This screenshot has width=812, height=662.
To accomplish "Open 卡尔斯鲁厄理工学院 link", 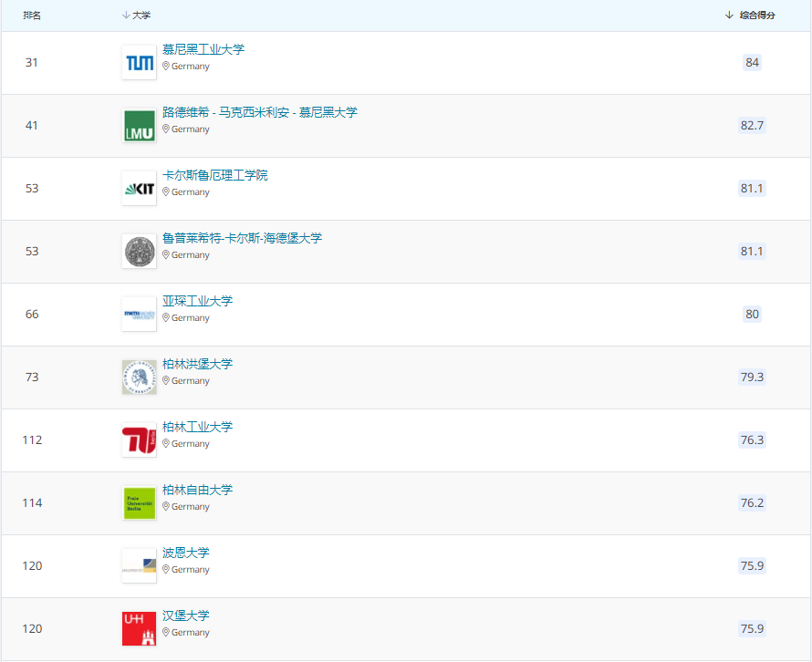I will pos(214,175).
